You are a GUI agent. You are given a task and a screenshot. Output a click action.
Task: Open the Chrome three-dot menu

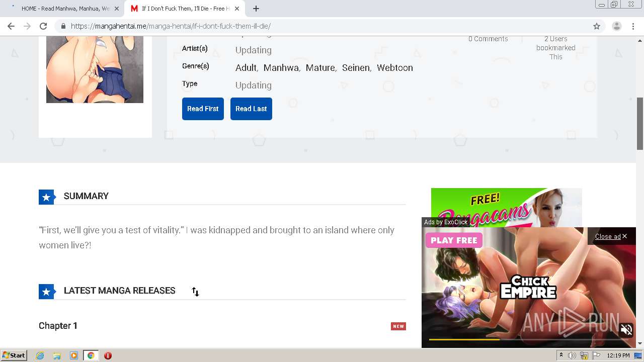633,26
